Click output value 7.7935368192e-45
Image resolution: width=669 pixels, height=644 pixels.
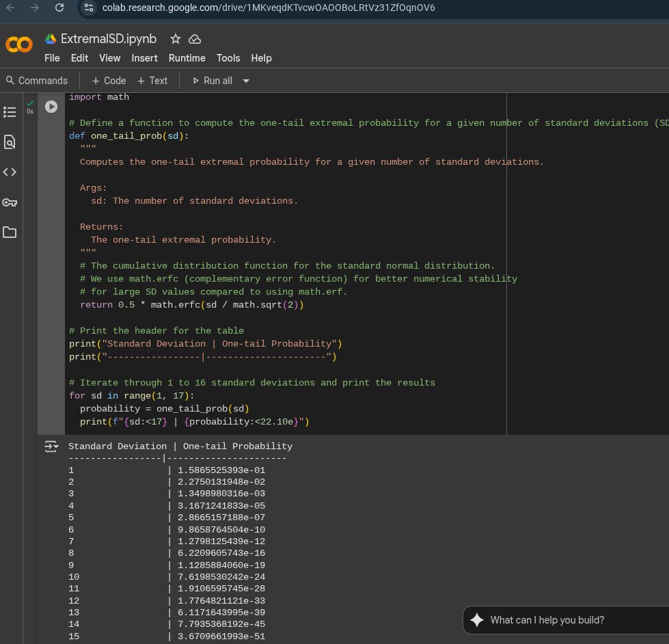[221, 624]
